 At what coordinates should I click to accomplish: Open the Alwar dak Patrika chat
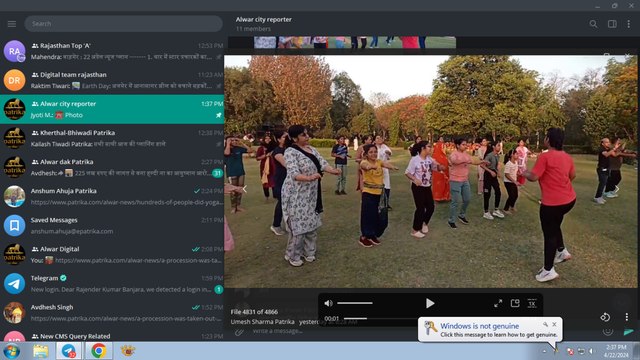tap(112, 167)
